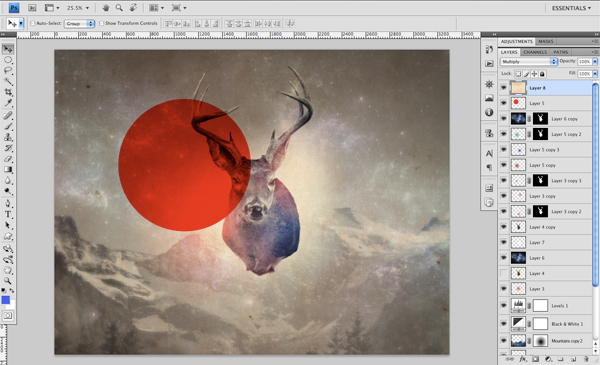Toggle visibility of Black & White 1 layer
This screenshot has height=365, width=600.
click(504, 324)
